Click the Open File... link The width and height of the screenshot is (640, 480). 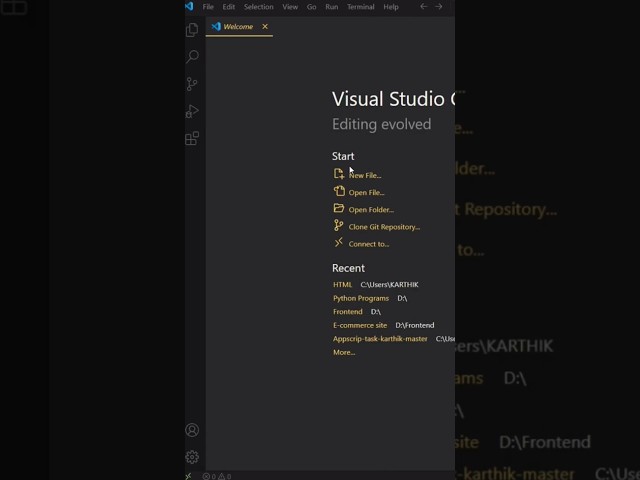(x=367, y=193)
